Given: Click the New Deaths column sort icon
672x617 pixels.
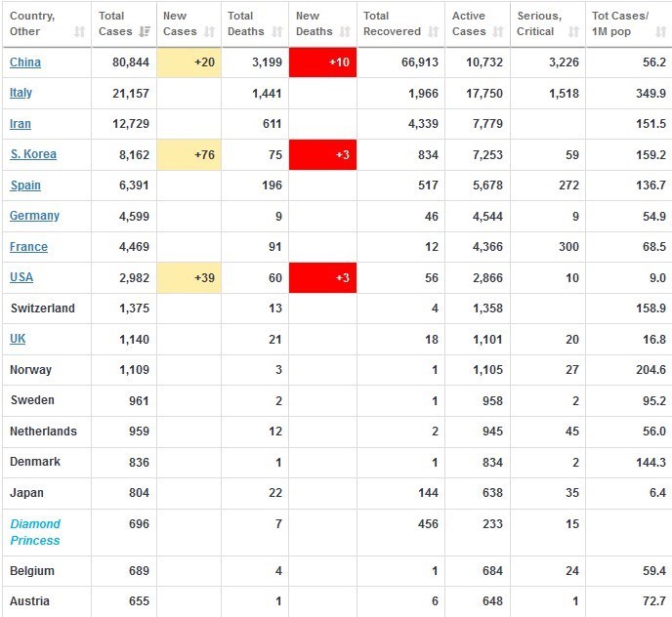Looking at the screenshot, I should coord(345,32).
